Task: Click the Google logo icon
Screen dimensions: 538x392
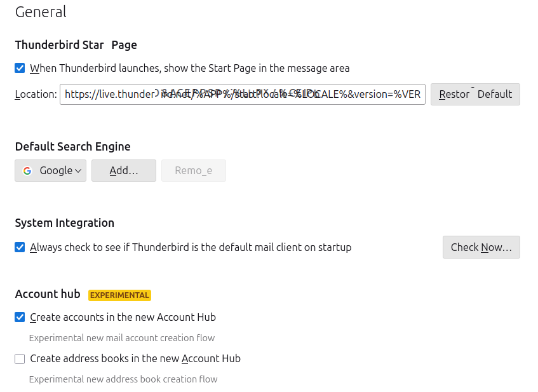Action: [x=27, y=171]
